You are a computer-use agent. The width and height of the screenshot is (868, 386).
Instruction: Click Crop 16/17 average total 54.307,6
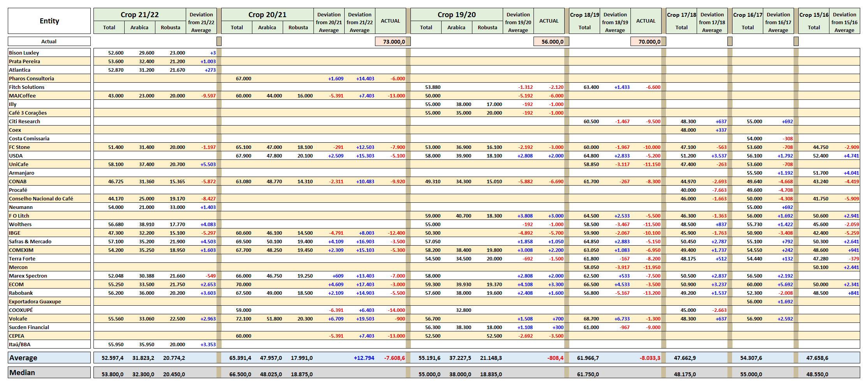click(751, 358)
